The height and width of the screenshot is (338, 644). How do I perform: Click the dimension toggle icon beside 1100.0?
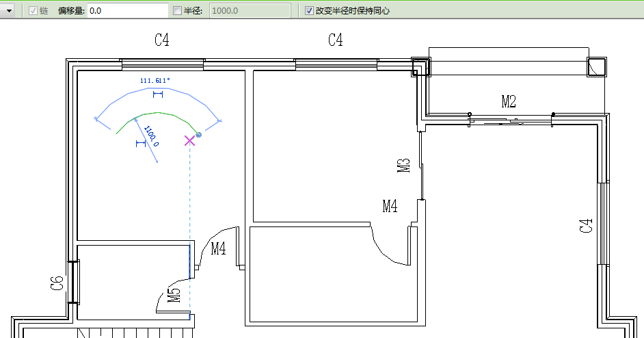tap(141, 143)
